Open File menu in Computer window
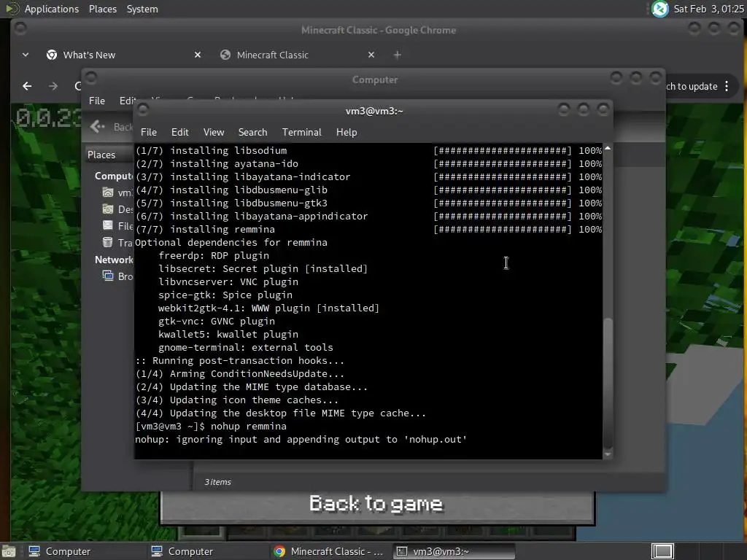Image resolution: width=747 pixels, height=560 pixels. (97, 101)
